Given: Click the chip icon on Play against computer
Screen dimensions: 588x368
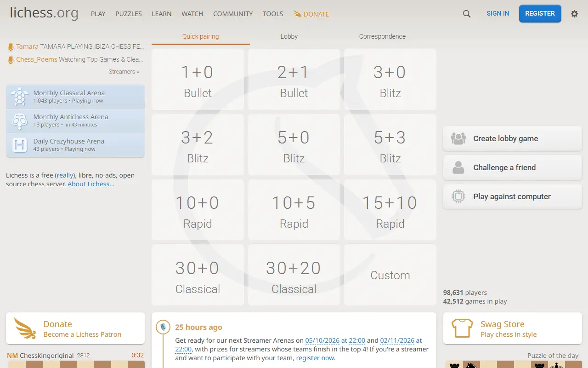Looking at the screenshot, I should [x=458, y=196].
